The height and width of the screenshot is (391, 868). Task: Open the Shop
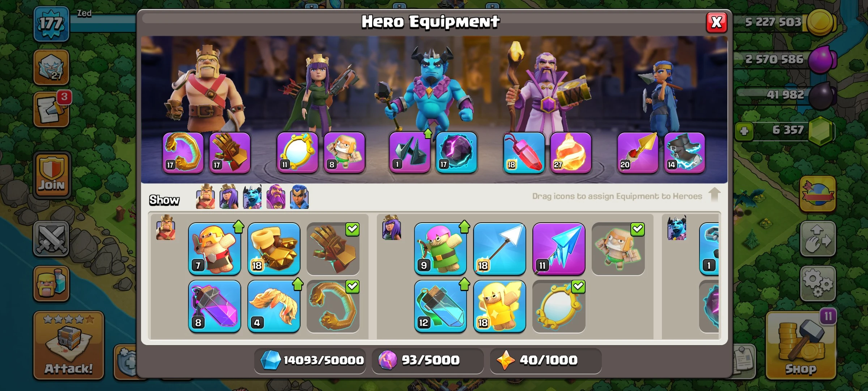(x=801, y=345)
